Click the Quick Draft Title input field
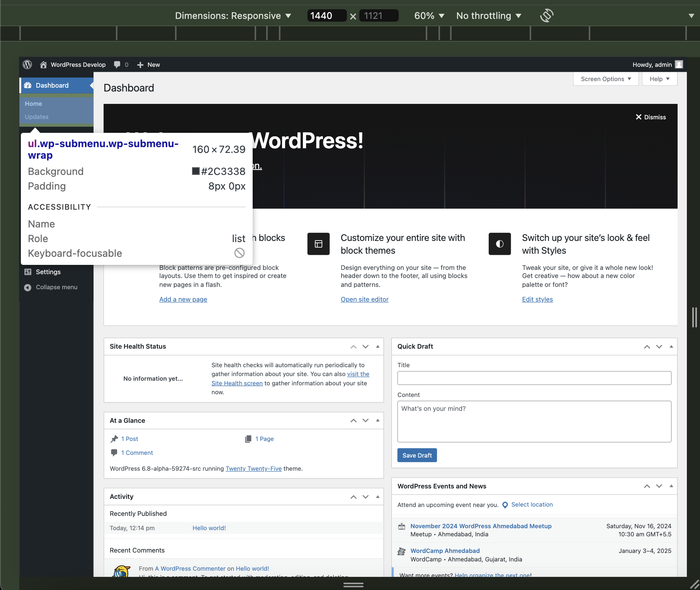700x590 pixels. click(534, 378)
